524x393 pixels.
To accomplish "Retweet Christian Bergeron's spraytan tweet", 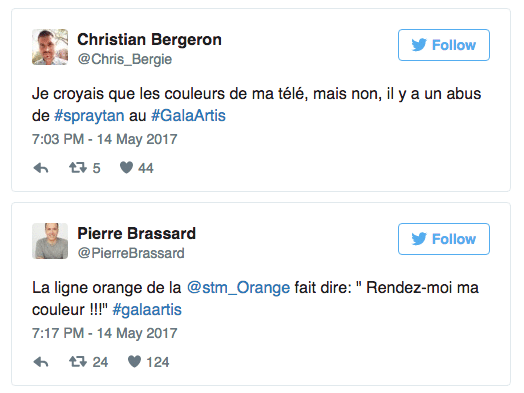I will point(78,168).
